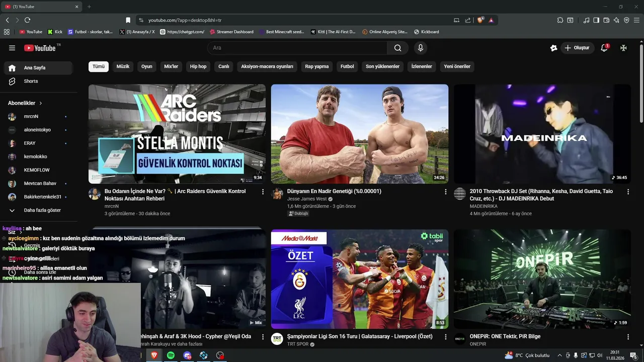
Task: Open the browser main menu
Action: (x=637, y=20)
